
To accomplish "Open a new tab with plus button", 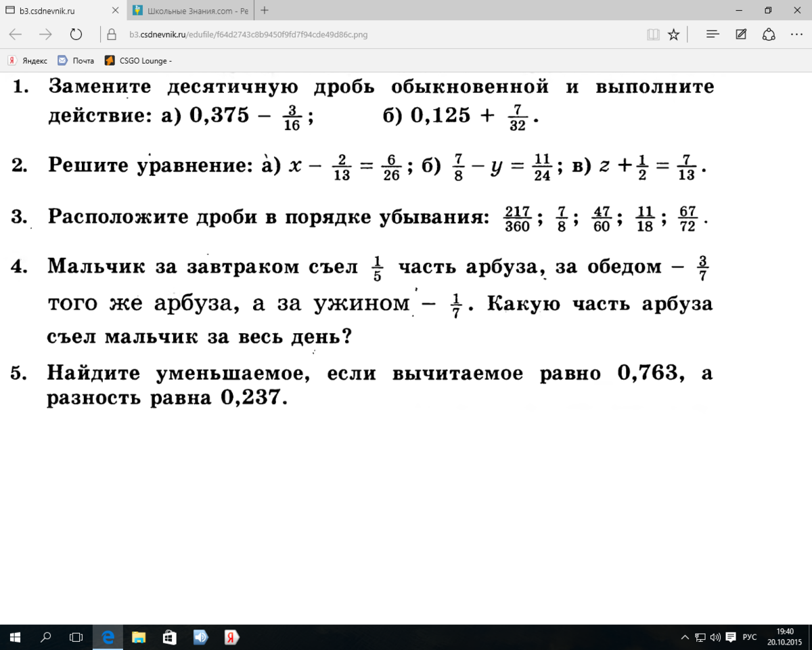I will [x=265, y=10].
